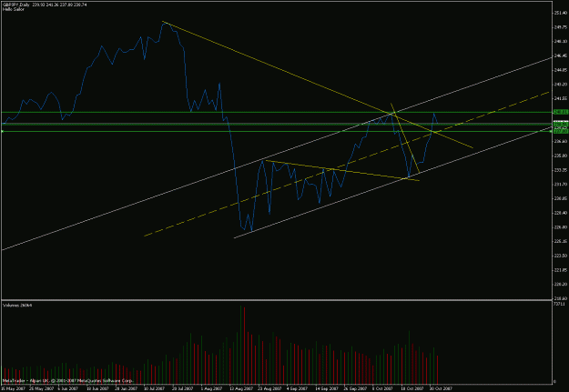This screenshot has height=392, width=569.
Task: Click the 25 May 2007 date label
Action: tap(41, 388)
